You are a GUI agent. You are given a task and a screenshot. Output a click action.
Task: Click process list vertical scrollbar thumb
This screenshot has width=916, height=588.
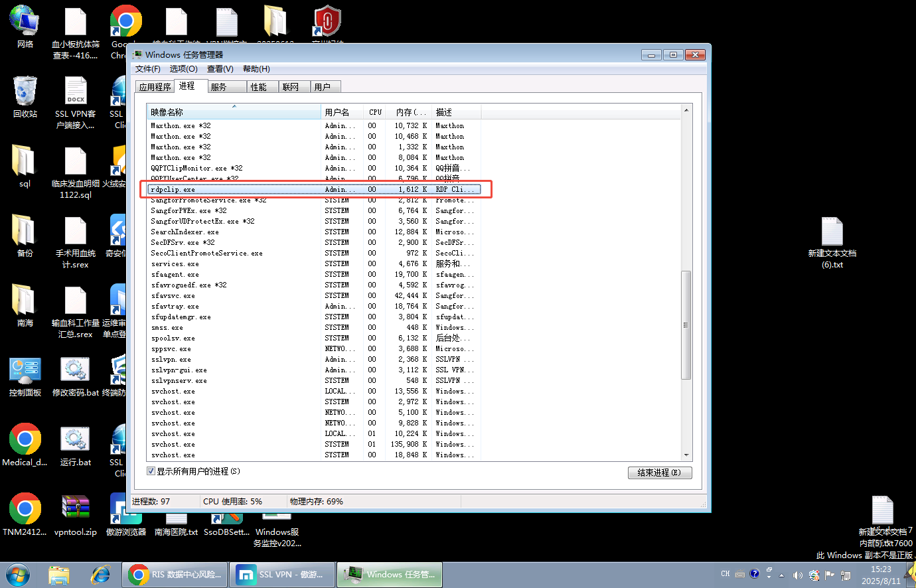click(x=686, y=325)
